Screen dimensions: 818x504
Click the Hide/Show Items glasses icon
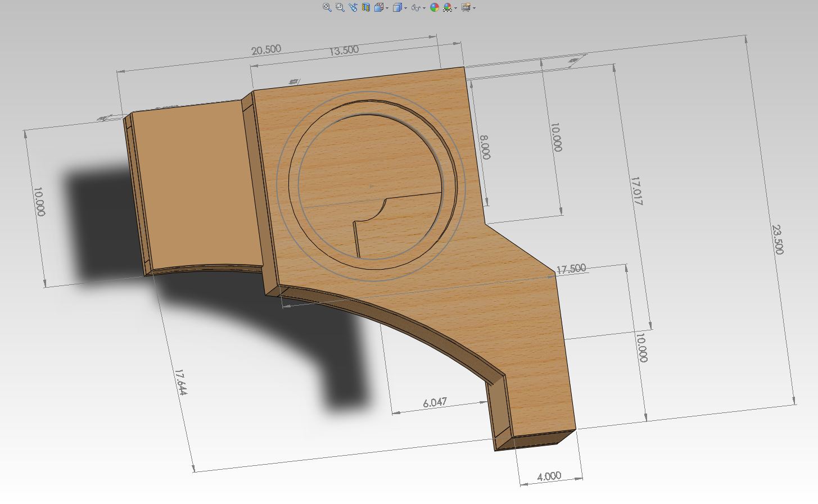pyautogui.click(x=415, y=8)
